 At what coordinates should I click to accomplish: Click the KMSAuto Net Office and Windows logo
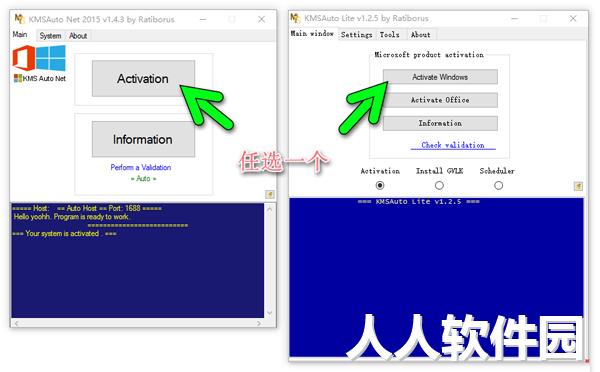(x=39, y=58)
